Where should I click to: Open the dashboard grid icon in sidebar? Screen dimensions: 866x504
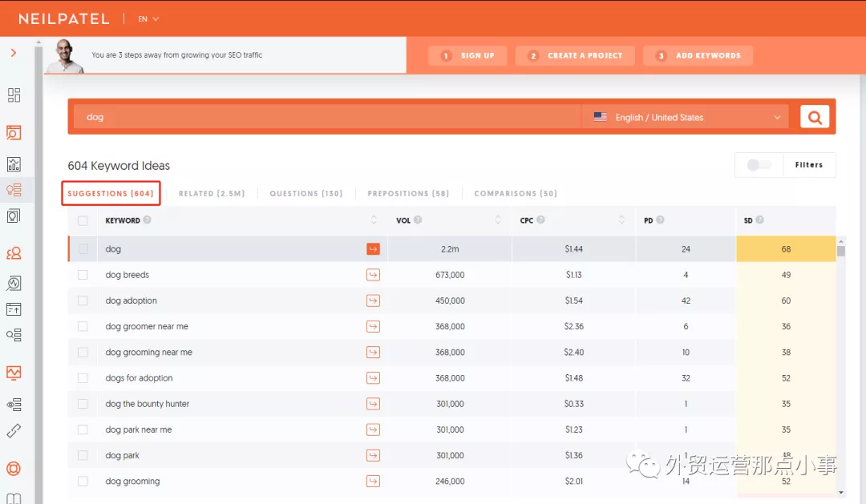point(14,95)
